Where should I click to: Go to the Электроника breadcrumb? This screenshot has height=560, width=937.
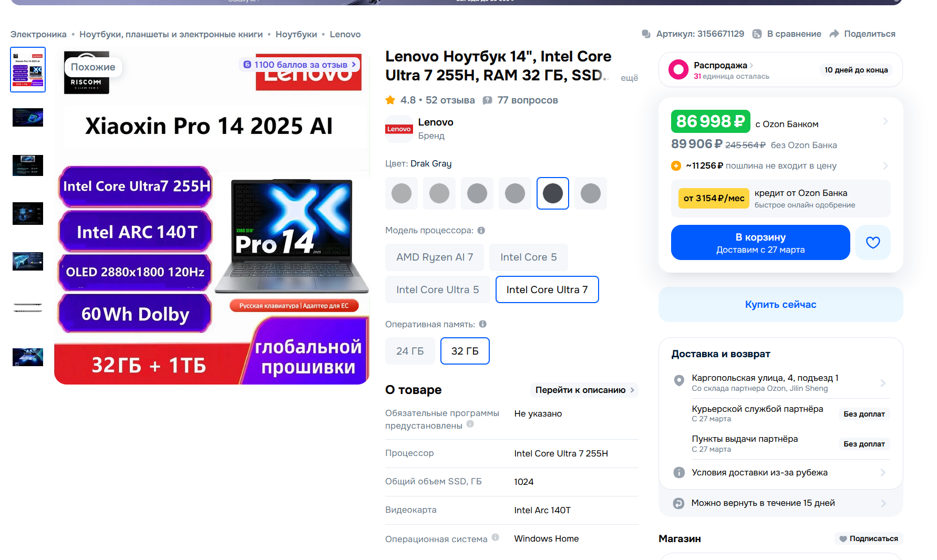38,34
